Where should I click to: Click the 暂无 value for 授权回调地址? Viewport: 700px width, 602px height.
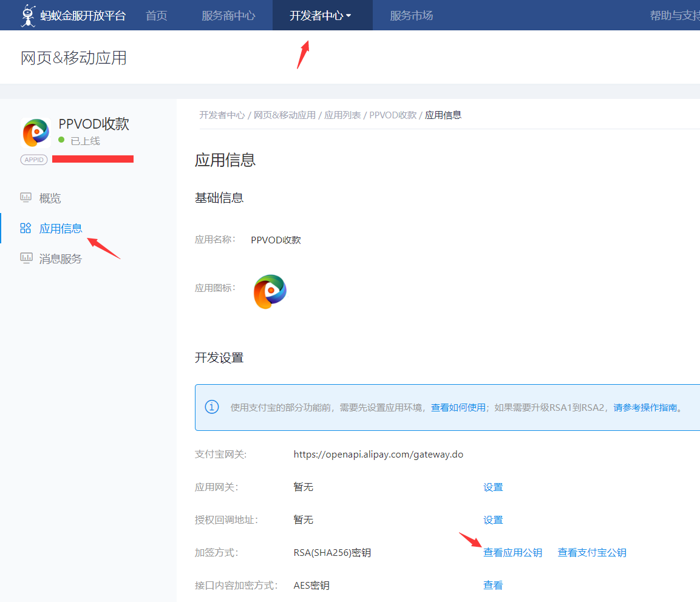coord(303,520)
